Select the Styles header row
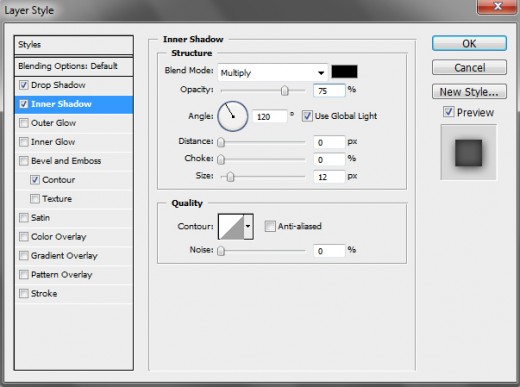Screen dimensions: 520x387 [74, 45]
